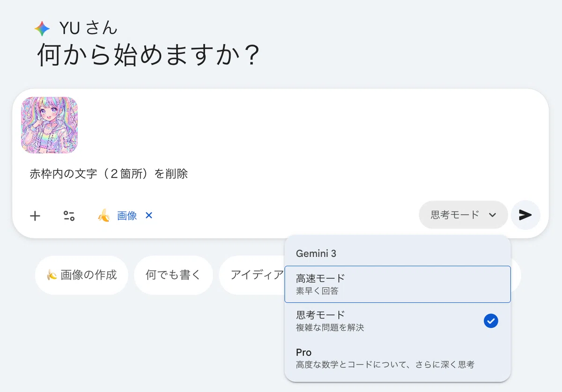The height and width of the screenshot is (392, 562).
Task: Click the 画像の作成 suggestion chip
Action: pos(81,275)
